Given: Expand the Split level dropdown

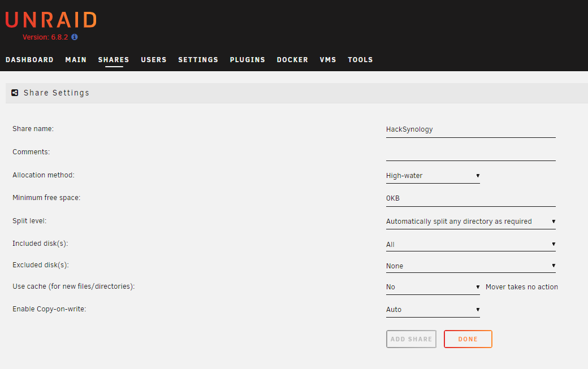Looking at the screenshot, I should coord(470,222).
